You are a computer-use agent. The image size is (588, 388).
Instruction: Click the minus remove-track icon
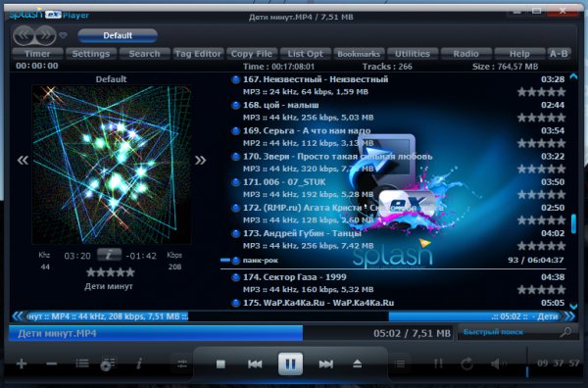tap(51, 364)
